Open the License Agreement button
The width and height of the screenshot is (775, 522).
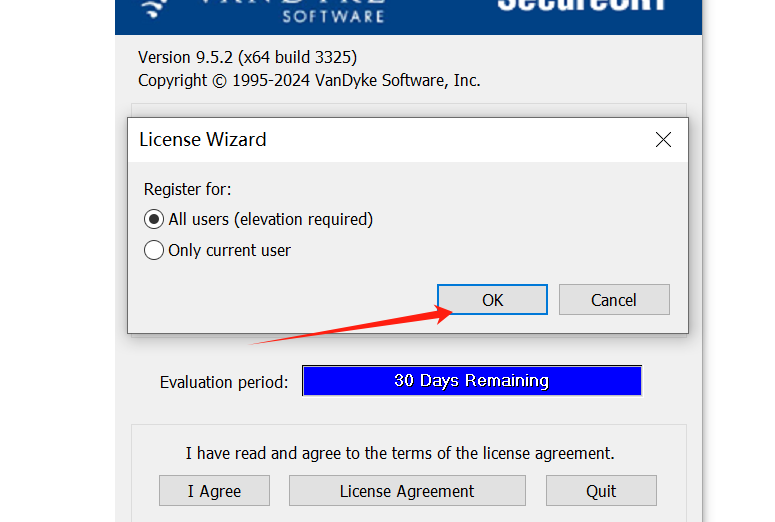pyautogui.click(x=407, y=491)
